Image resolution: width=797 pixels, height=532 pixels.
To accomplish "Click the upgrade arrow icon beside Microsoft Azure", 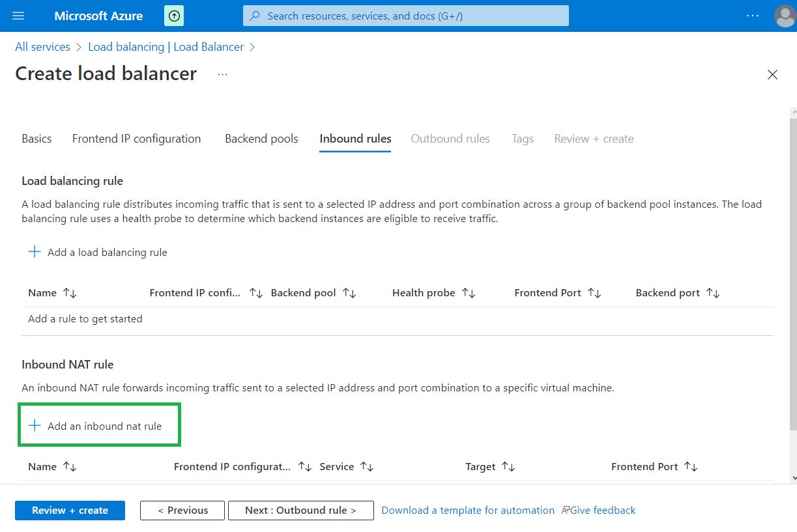I will point(174,16).
